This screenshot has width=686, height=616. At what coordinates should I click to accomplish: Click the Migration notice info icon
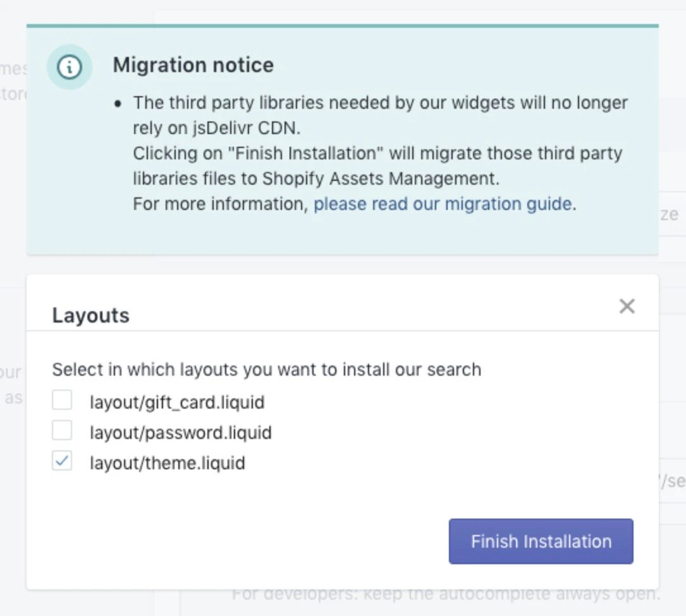coord(70,67)
